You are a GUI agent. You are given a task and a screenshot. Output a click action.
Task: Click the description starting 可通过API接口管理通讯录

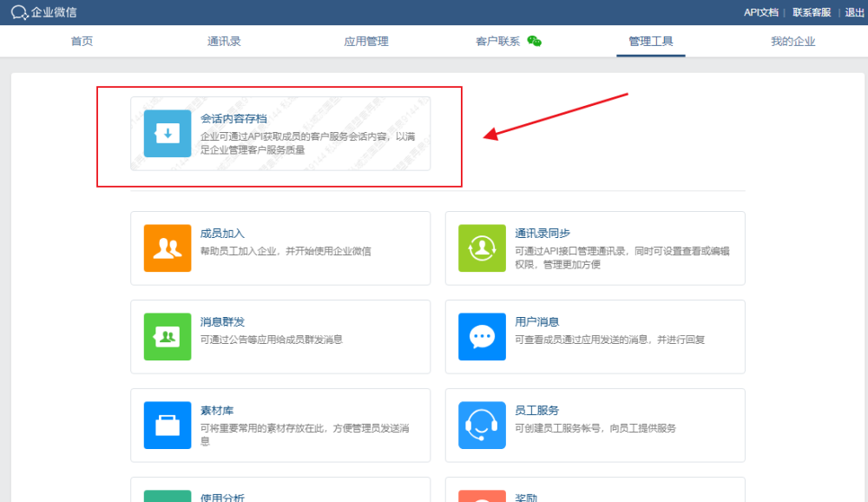(622, 258)
